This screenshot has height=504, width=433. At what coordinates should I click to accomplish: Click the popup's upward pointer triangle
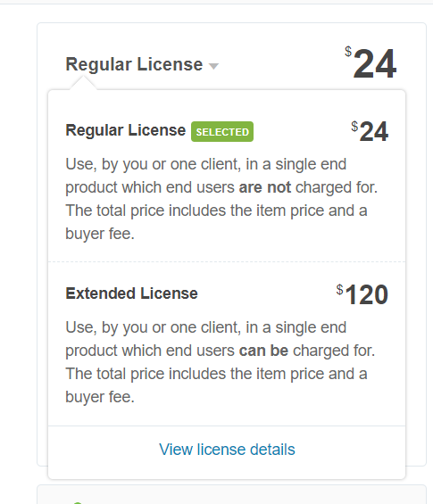point(83,84)
